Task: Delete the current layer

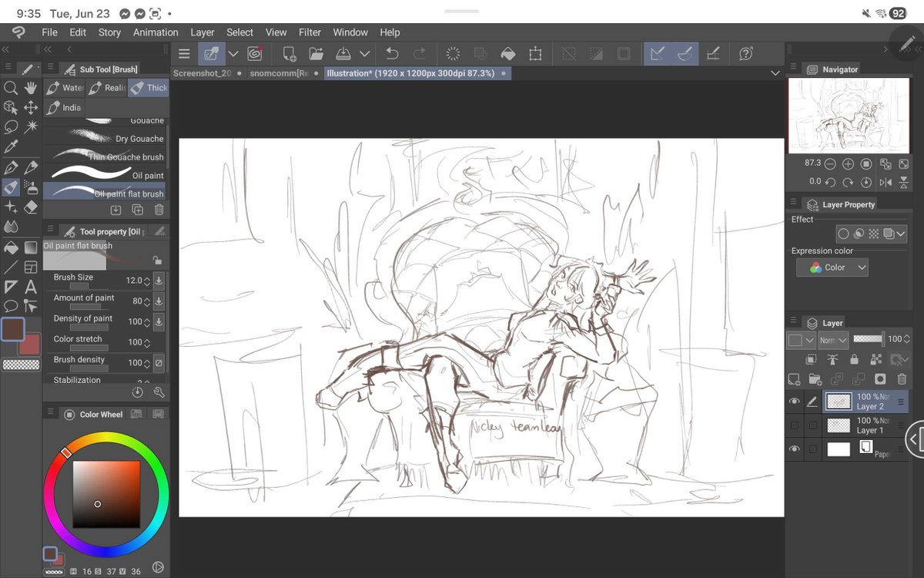Action: (x=901, y=379)
